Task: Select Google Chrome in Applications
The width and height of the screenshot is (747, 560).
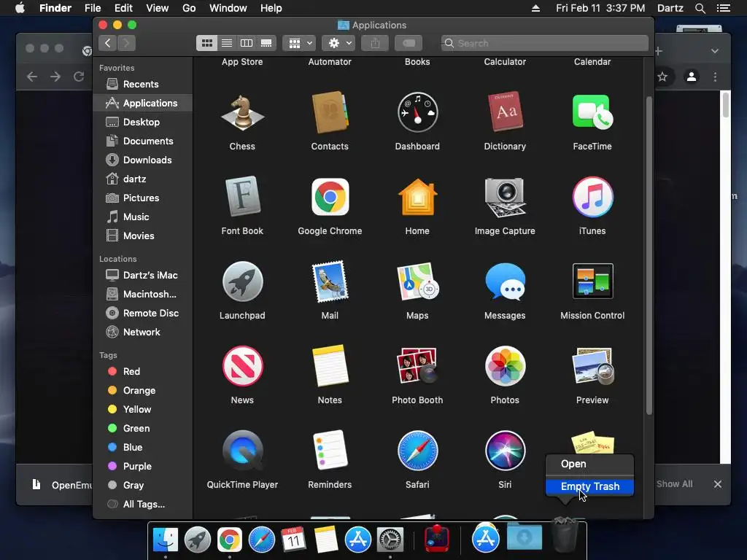Action: pos(330,197)
